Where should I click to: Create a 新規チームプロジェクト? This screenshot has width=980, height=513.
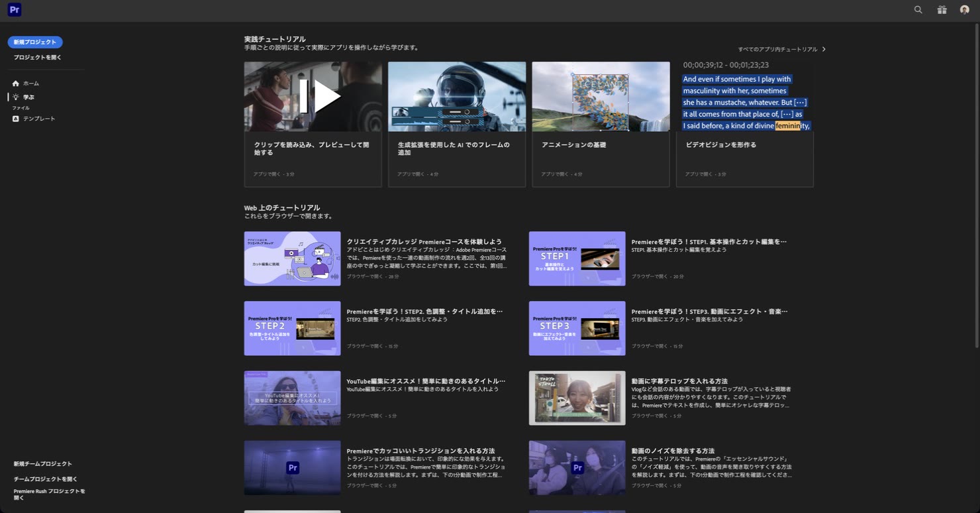[43, 464]
